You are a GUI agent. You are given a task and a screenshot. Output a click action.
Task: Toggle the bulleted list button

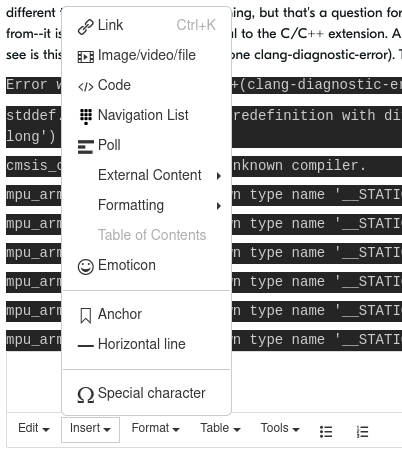pos(326,431)
